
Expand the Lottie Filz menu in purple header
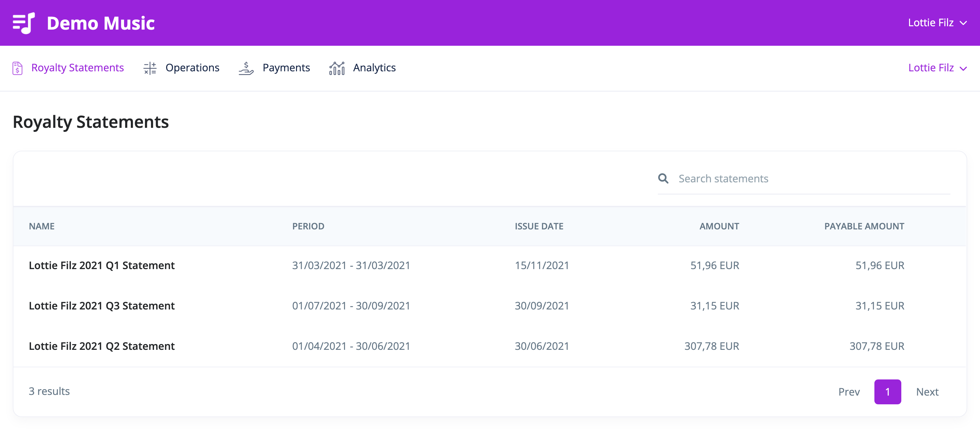tap(937, 23)
